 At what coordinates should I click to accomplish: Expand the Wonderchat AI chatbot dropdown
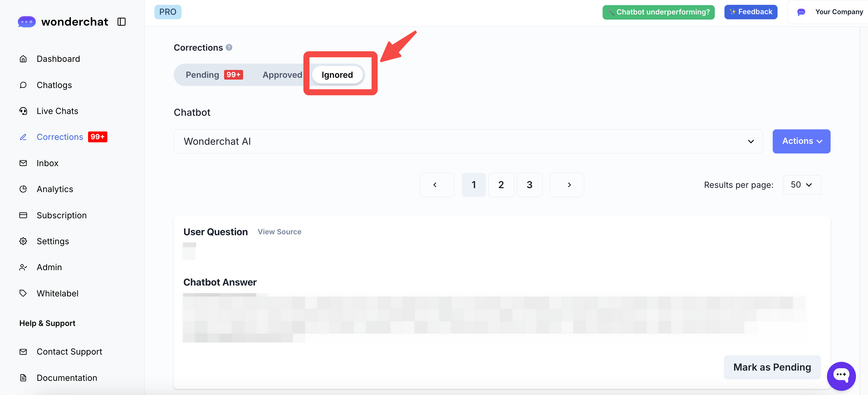pyautogui.click(x=468, y=141)
